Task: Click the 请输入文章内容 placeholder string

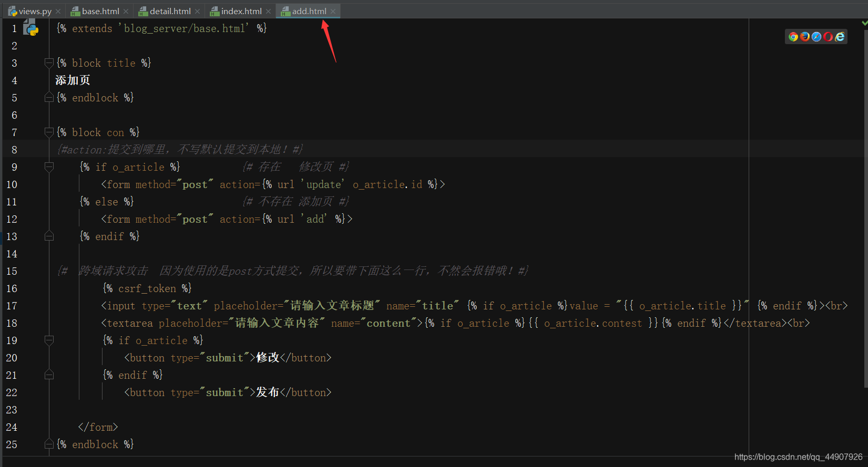Action: click(277, 323)
